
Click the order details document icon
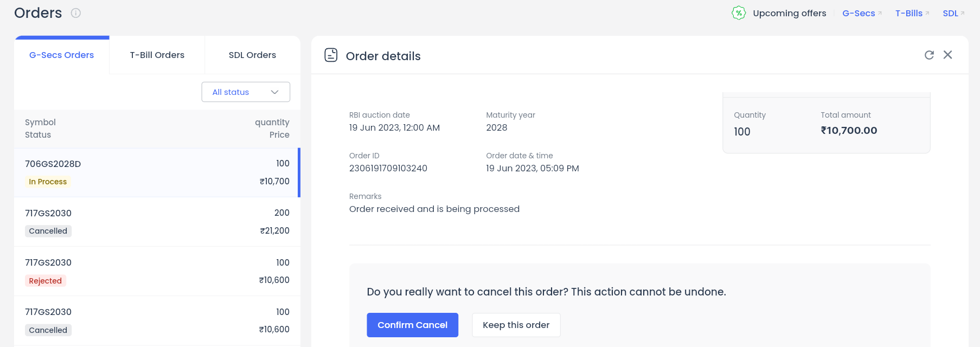(x=331, y=55)
